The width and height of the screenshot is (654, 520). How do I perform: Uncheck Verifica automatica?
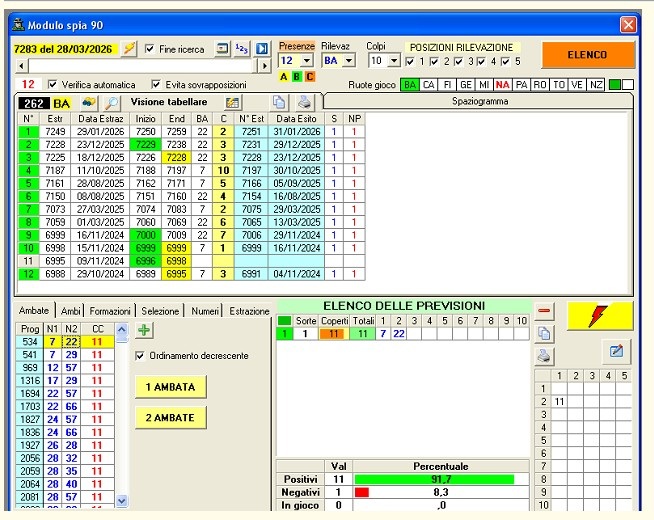coord(54,85)
